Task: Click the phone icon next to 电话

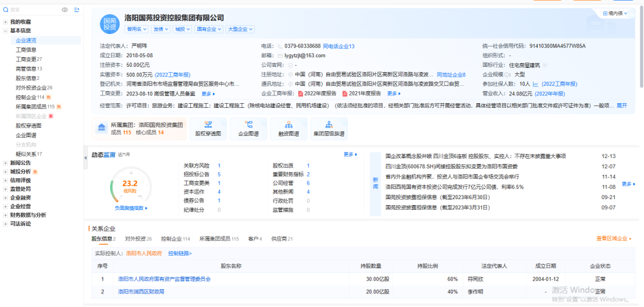Action: pos(280,46)
